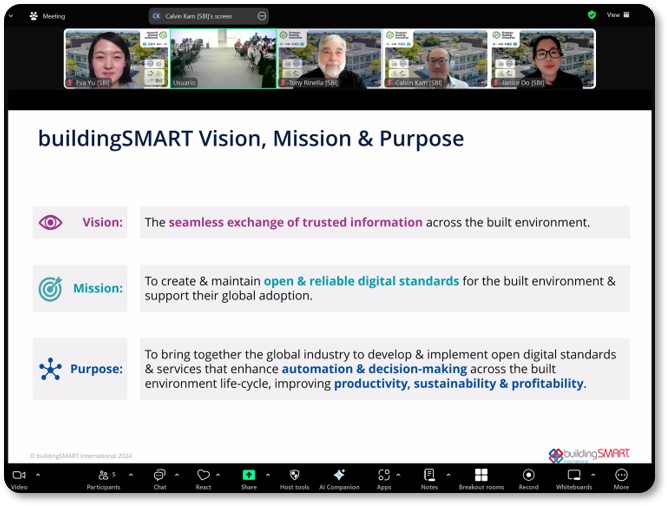Expand the Apps options chevron
This screenshot has height=506, width=668.
[x=398, y=474]
